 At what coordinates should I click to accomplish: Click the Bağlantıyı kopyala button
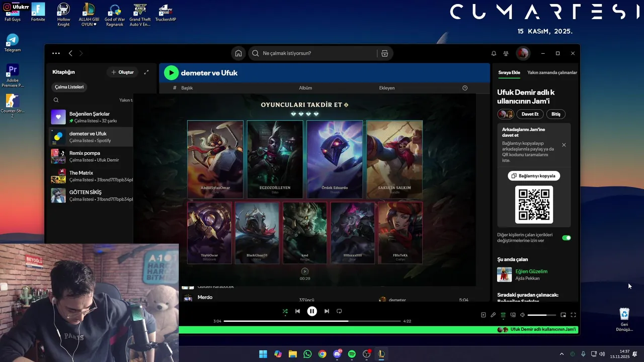[534, 176]
